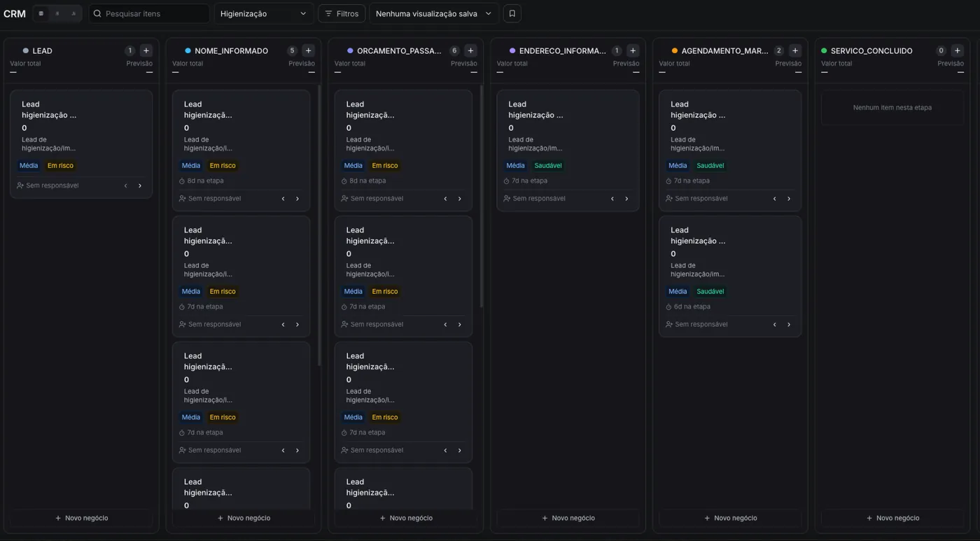Click the Saudável tag on ENDERECO_INFORMA... card

point(547,166)
